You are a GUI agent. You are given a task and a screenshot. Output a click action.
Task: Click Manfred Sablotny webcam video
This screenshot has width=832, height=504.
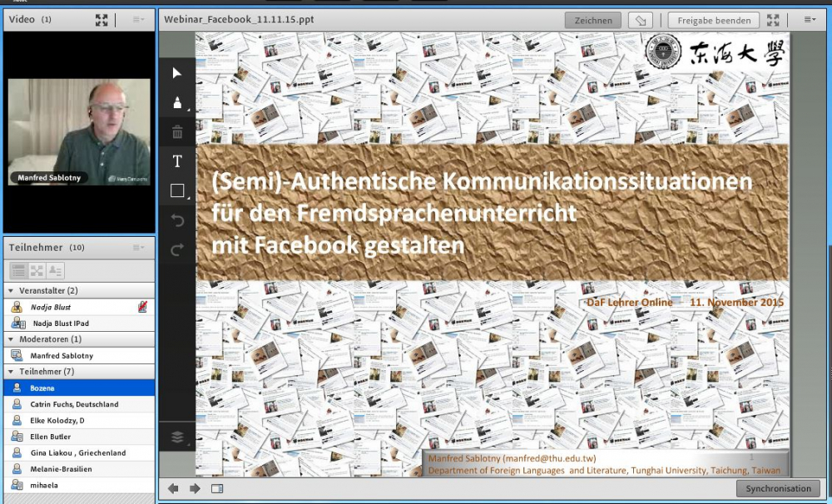79,132
